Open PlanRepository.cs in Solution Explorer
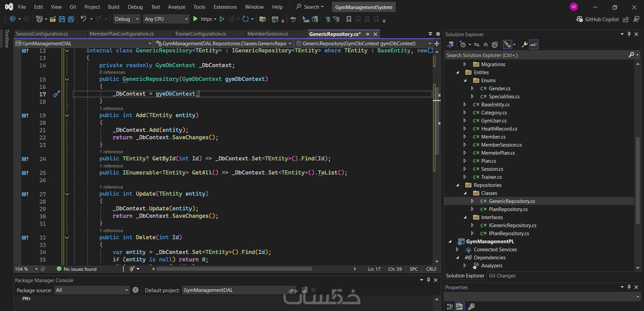 pyautogui.click(x=508, y=209)
